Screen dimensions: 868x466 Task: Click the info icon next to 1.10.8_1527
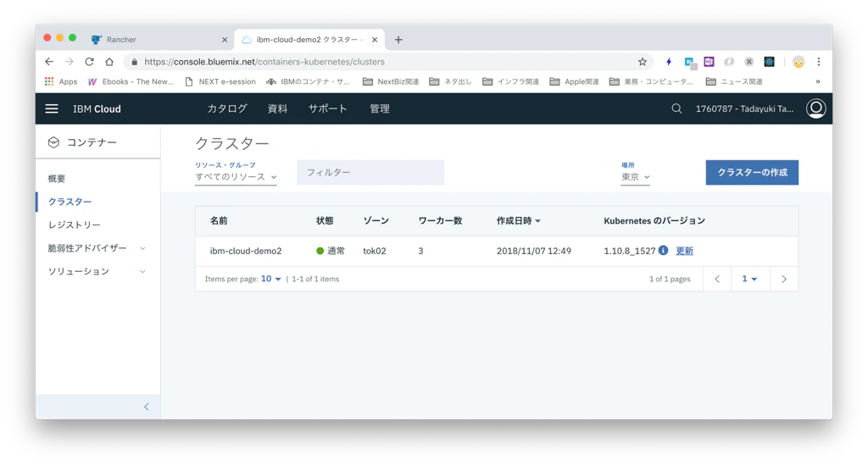point(663,250)
